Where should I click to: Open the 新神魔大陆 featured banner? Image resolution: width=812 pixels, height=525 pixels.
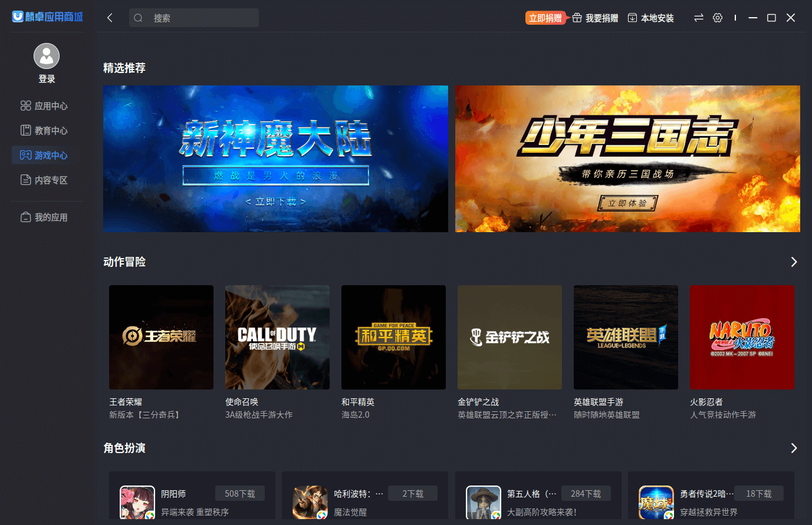[275, 159]
